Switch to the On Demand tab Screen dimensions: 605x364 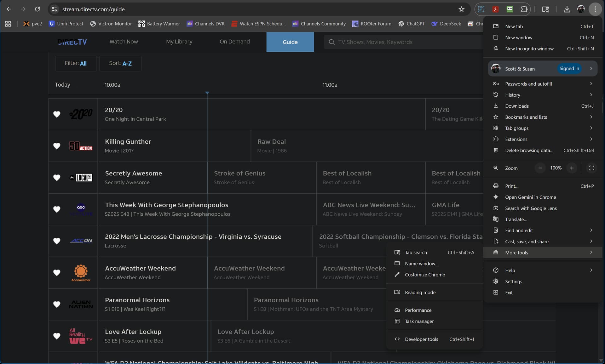coord(234,42)
